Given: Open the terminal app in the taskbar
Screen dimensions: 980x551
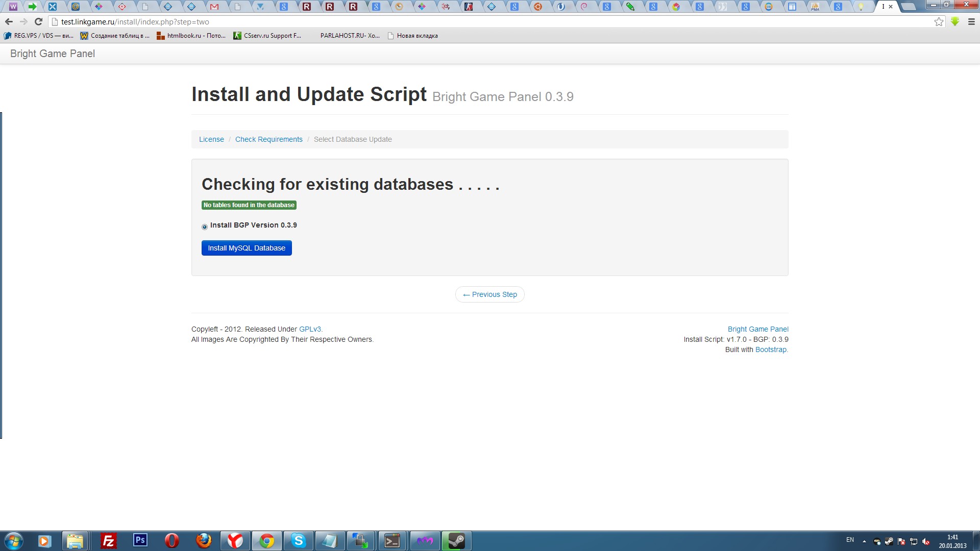Looking at the screenshot, I should [x=393, y=541].
